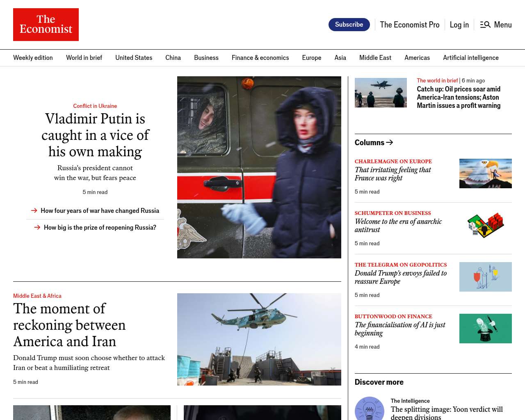The image size is (525, 420).
Task: Click 'Russia's president cannot win the war' subheading
Action: 95,173
